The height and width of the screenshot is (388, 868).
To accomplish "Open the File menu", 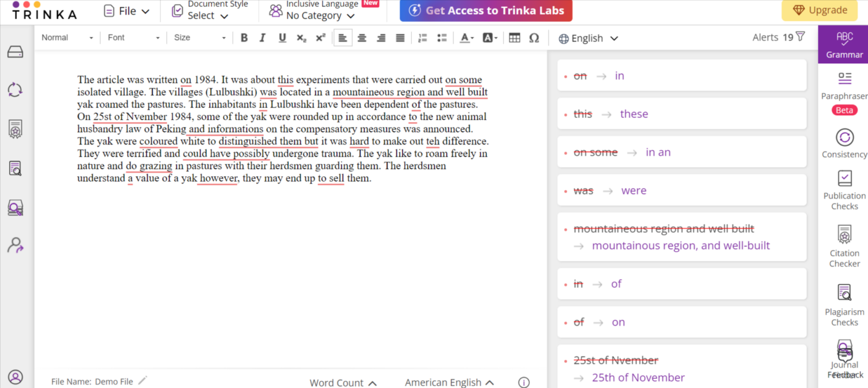I will coord(125,11).
